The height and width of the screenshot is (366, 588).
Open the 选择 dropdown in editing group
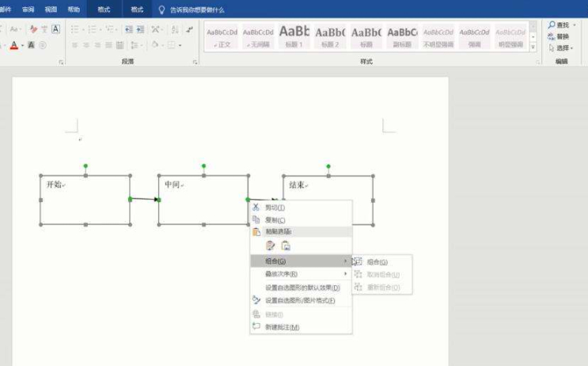pos(560,48)
